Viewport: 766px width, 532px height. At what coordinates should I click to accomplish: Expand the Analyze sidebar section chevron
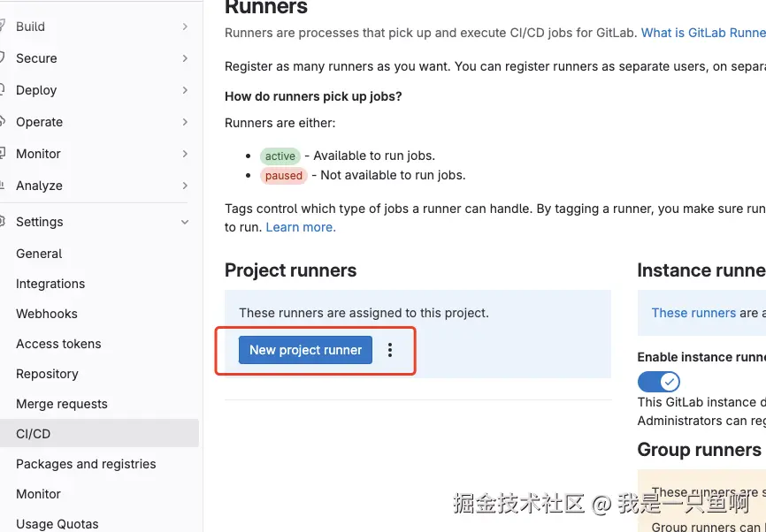point(185,186)
